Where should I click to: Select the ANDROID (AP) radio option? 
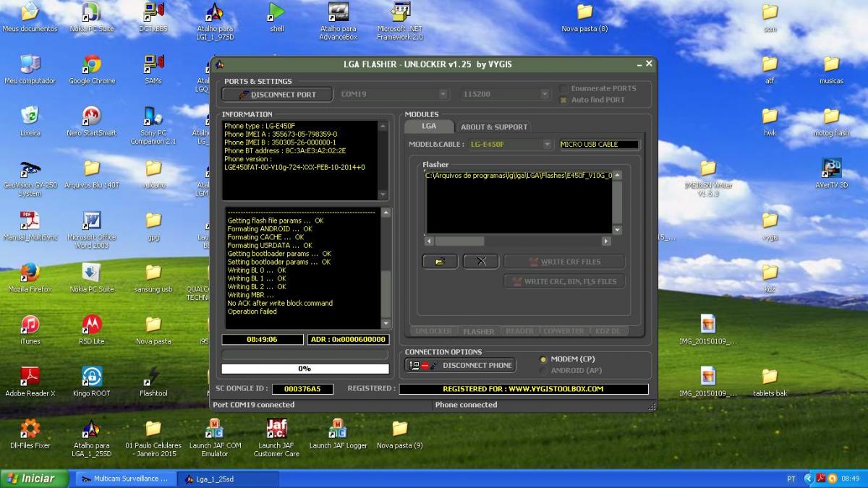pyautogui.click(x=544, y=371)
